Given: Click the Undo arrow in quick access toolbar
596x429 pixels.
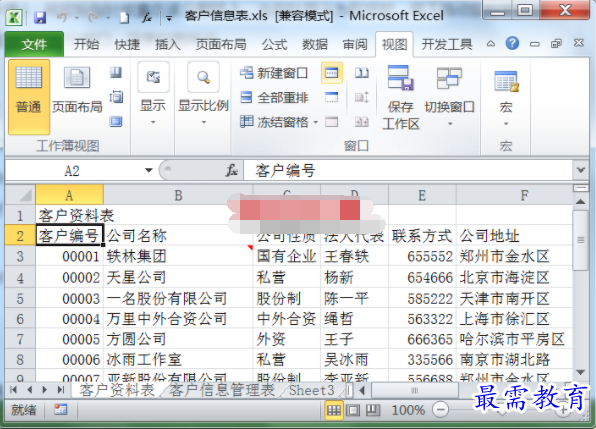Looking at the screenshot, I should [62, 17].
